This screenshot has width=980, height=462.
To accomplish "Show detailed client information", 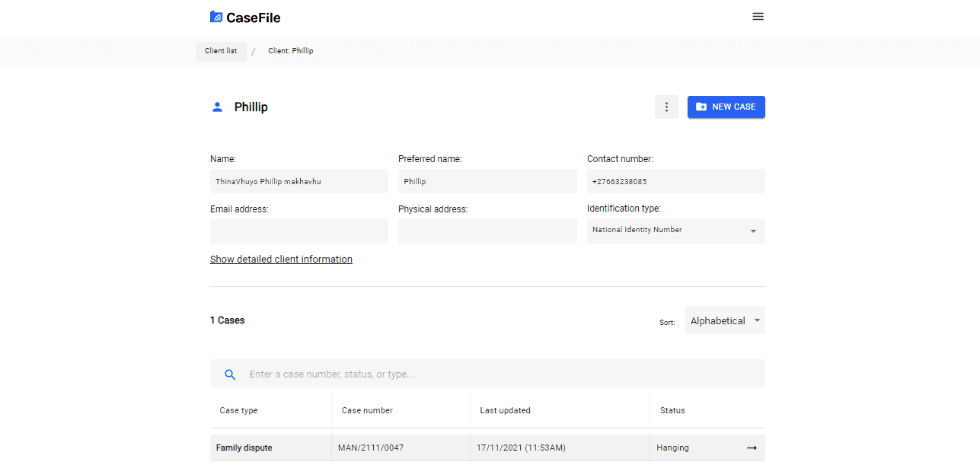I will click(281, 260).
